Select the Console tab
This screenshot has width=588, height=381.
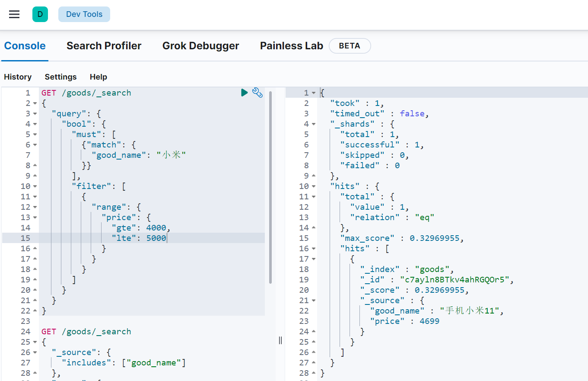(x=25, y=46)
